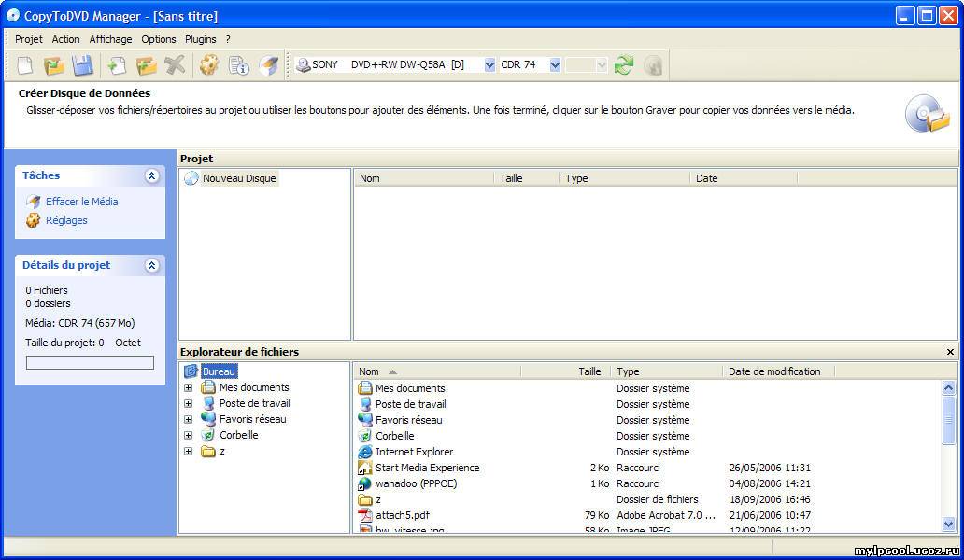This screenshot has width=964, height=560.
Task: Click the Corbeille recycle bin icon in file list
Action: 365,436
